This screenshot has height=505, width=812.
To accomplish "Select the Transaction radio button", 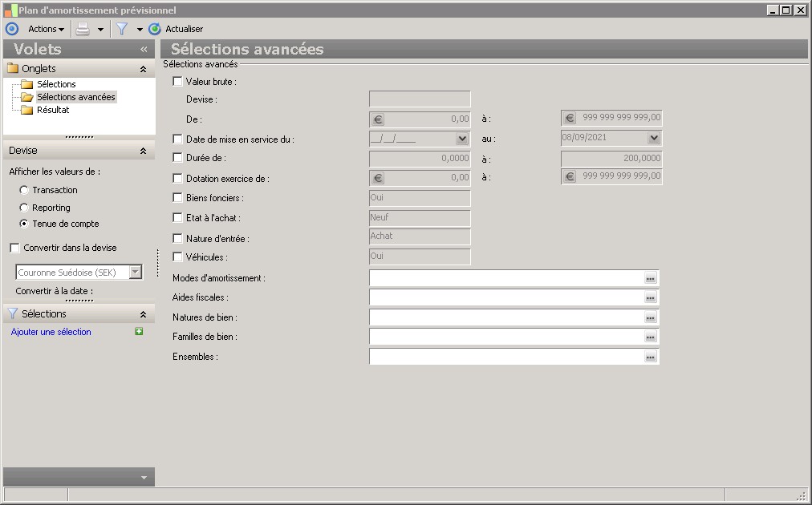I will click(24, 190).
